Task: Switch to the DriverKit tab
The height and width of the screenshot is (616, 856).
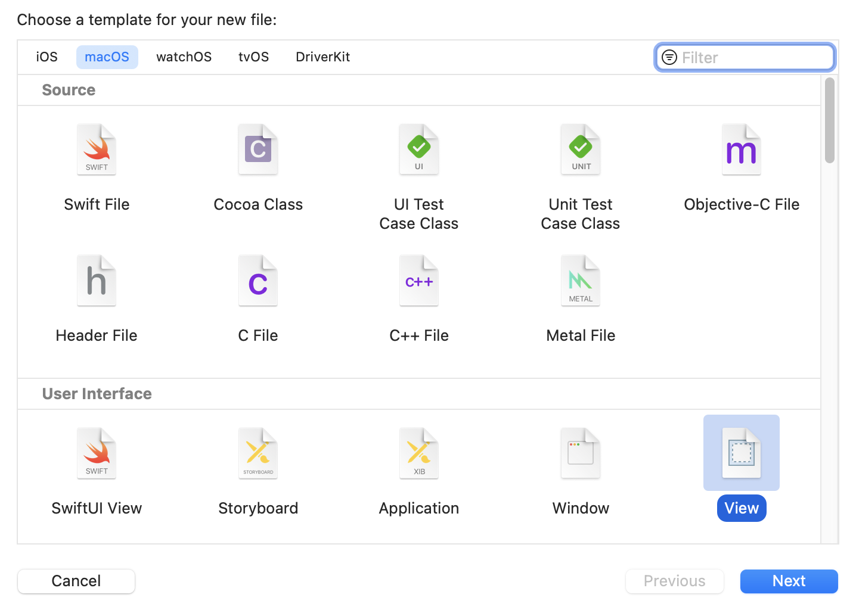Action: pos(323,57)
